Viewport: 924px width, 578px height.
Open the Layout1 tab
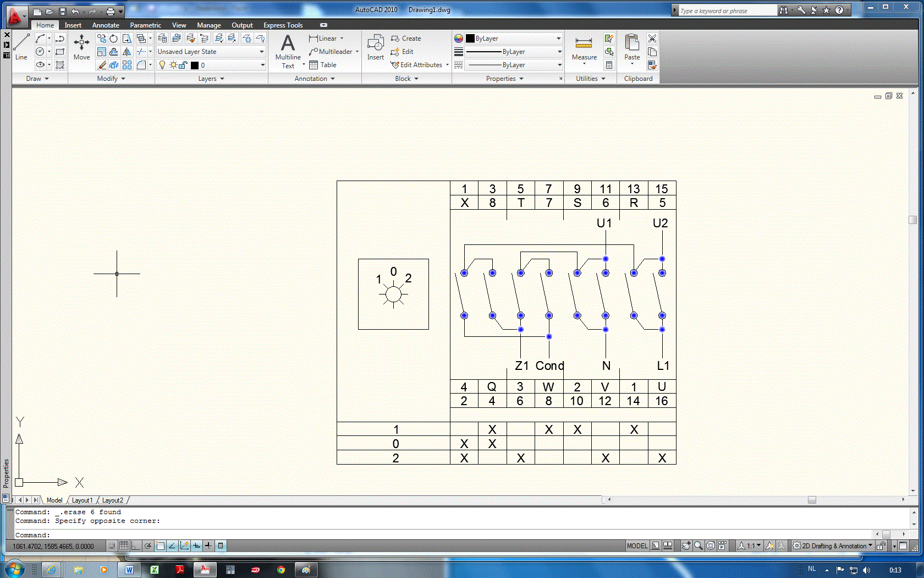tap(82, 500)
